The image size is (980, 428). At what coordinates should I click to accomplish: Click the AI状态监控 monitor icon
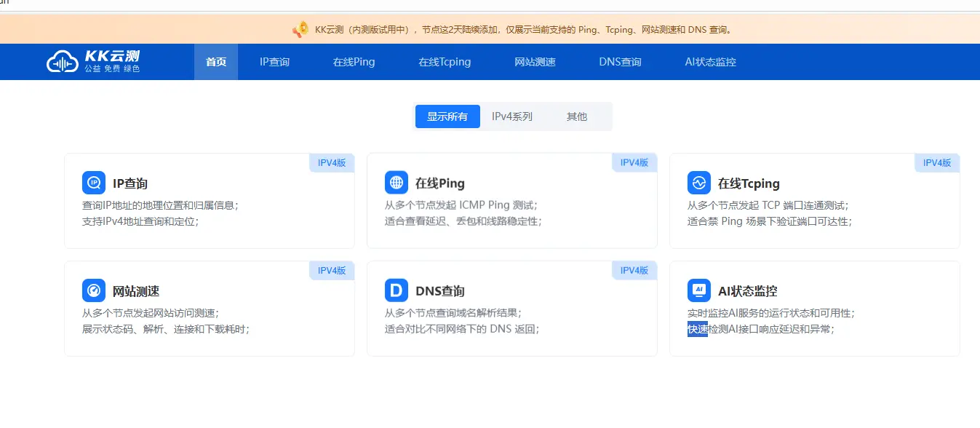[x=699, y=290]
